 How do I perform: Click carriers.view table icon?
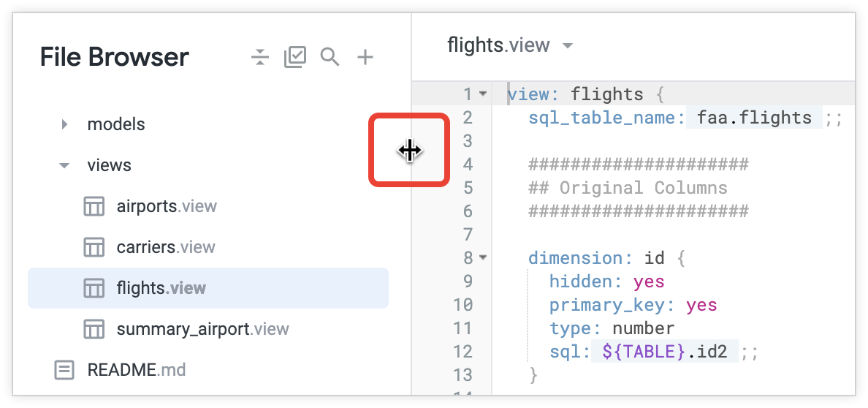(x=94, y=248)
